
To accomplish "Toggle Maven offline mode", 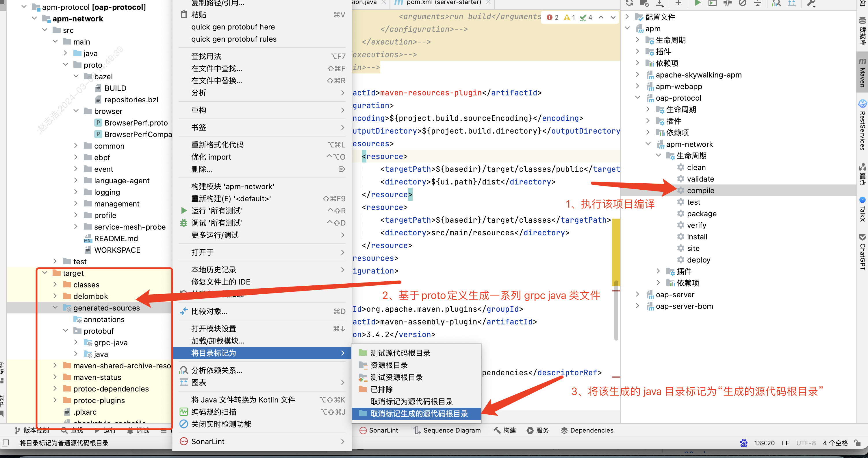I will point(728,3).
